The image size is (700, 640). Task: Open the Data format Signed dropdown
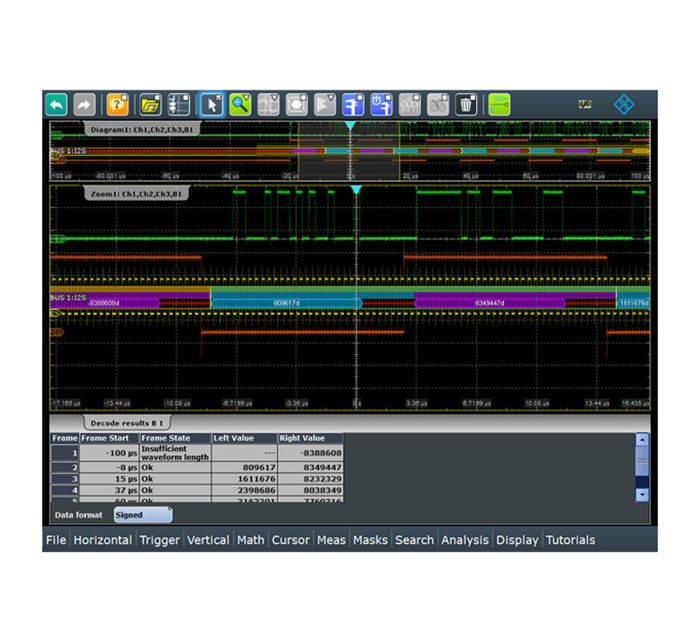point(143,515)
